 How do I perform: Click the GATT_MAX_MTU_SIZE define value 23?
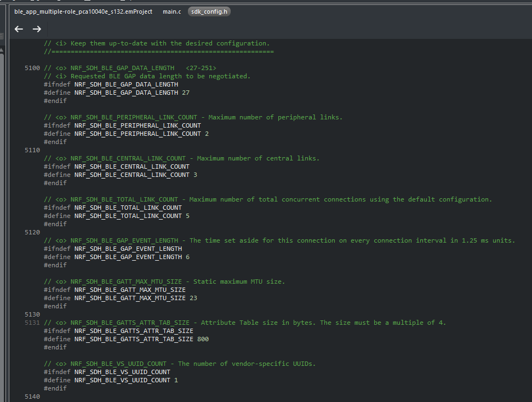(x=193, y=298)
